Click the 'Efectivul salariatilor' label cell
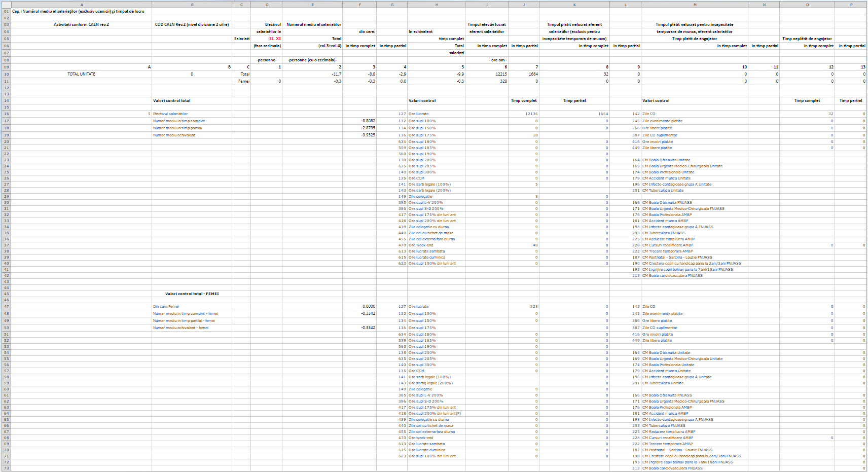The image size is (868, 472). coord(170,114)
